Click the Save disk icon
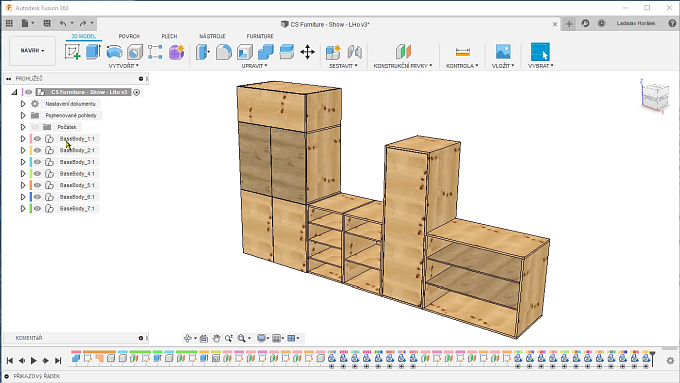Screen dimensions: 680x383 tap(47, 23)
